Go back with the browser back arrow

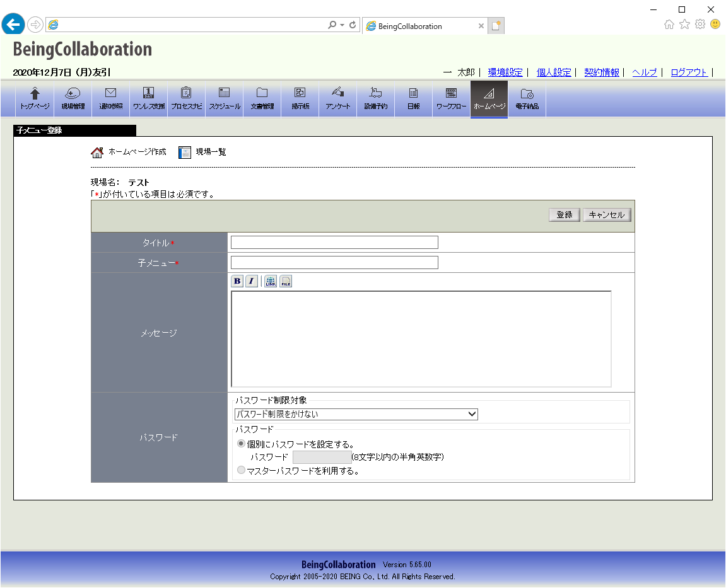click(x=13, y=24)
